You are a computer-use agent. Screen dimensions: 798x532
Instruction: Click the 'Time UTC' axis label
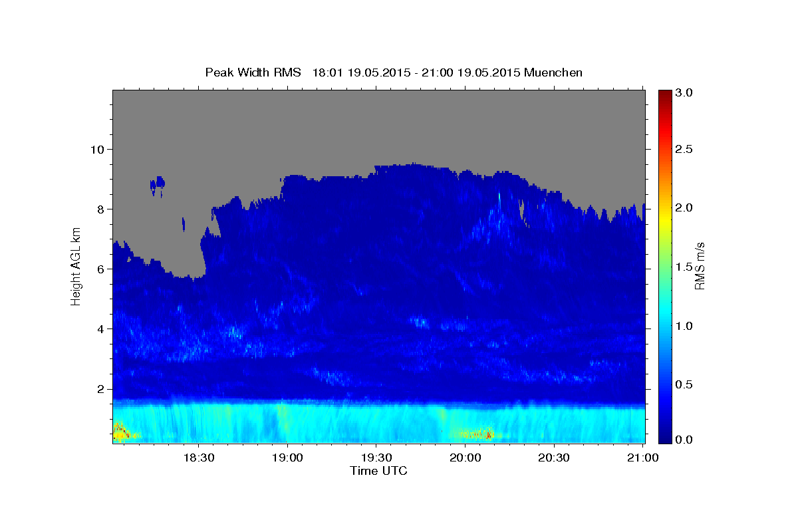tap(378, 471)
